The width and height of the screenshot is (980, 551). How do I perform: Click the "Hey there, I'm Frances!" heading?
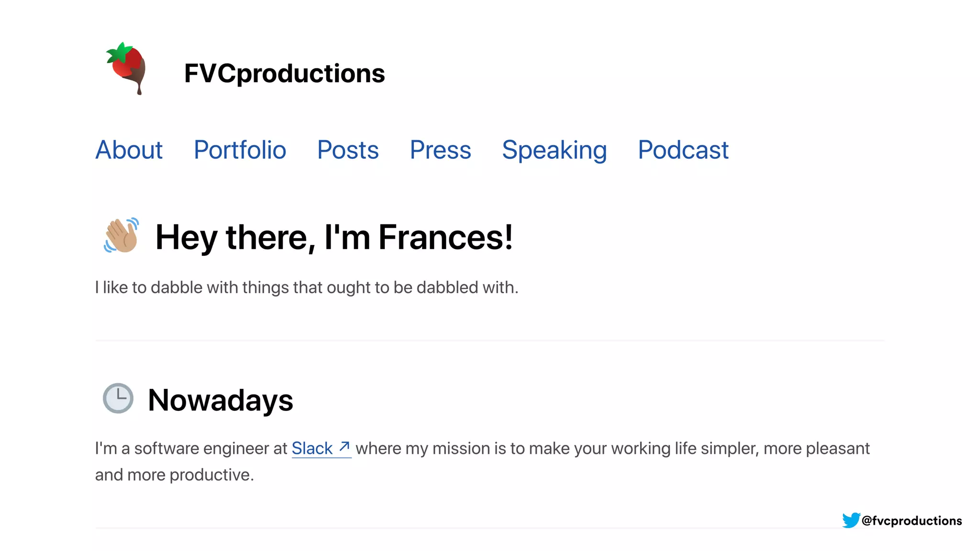(x=334, y=237)
